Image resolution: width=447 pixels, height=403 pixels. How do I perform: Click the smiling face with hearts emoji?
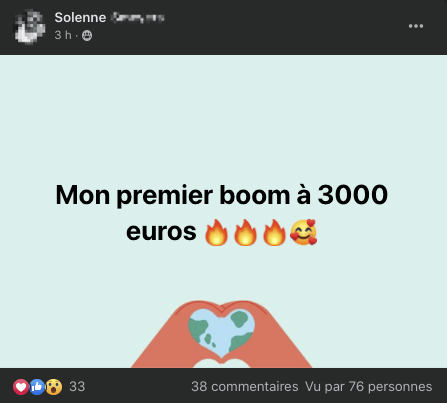click(303, 232)
